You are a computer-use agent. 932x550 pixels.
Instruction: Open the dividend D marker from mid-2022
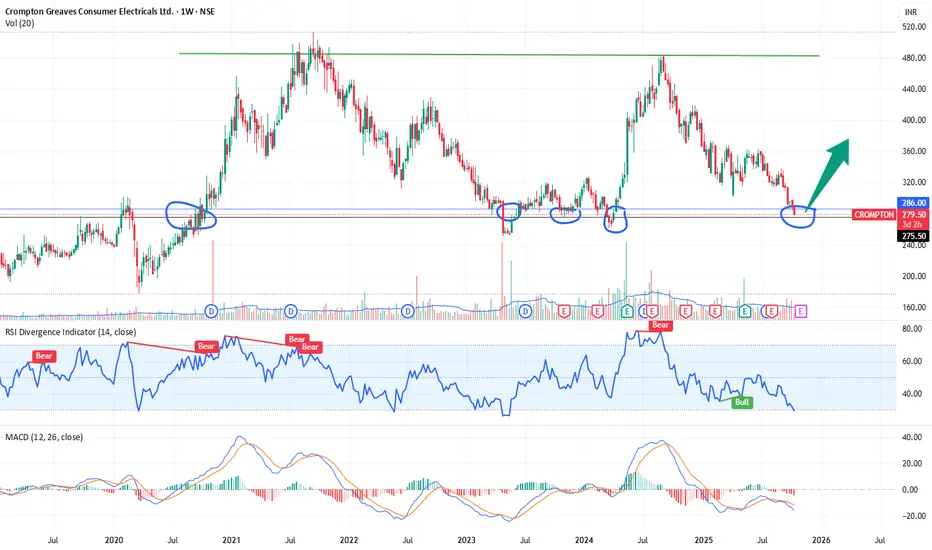[x=408, y=311]
